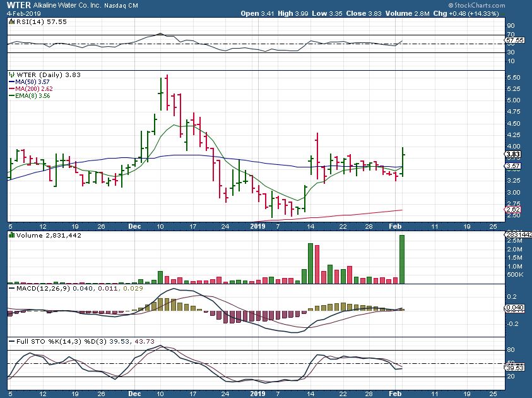
Task: Click the Chg +0.48 (+14.33%) value
Action: coord(466,14)
